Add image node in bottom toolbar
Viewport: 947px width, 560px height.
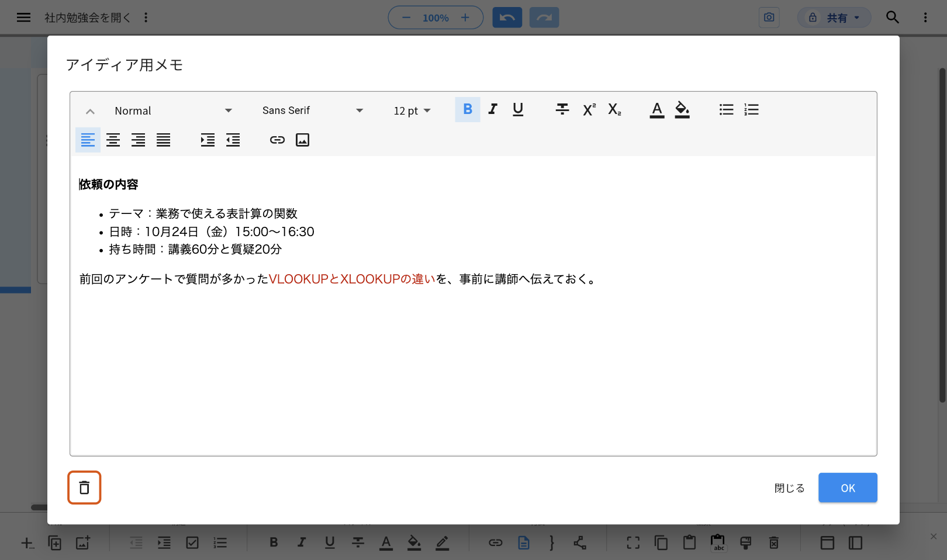pos(83,543)
